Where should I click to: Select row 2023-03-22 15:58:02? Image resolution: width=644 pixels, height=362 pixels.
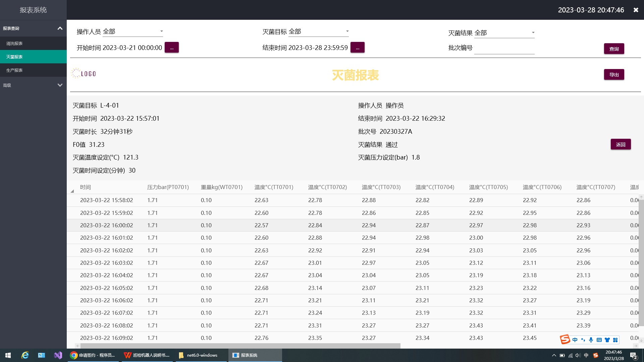(x=353, y=200)
